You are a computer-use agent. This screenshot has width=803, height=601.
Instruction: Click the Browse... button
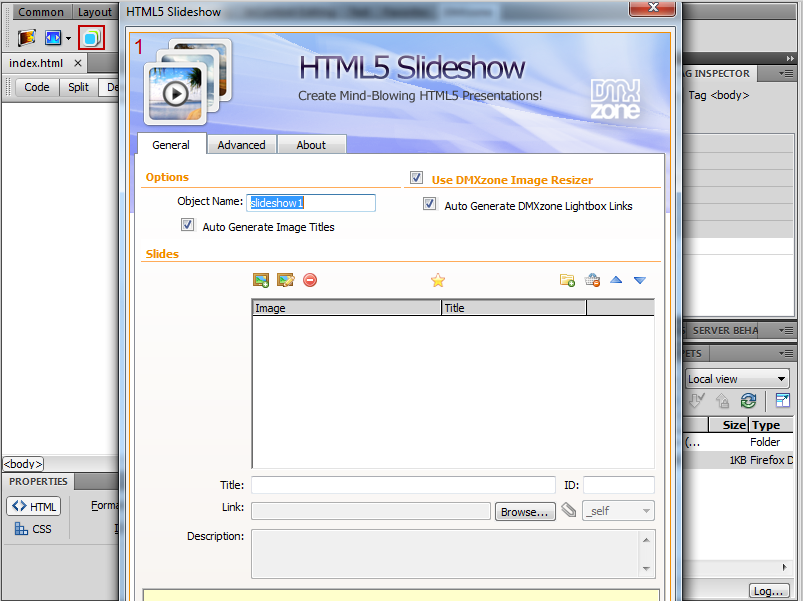pyautogui.click(x=525, y=512)
